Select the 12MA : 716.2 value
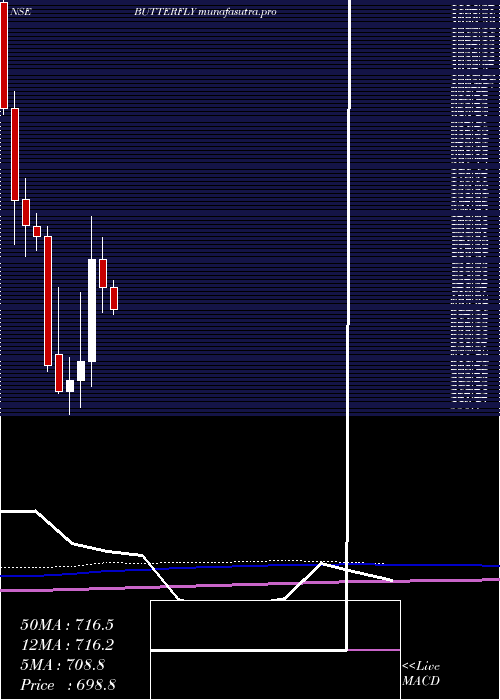500x700 pixels. [67, 645]
